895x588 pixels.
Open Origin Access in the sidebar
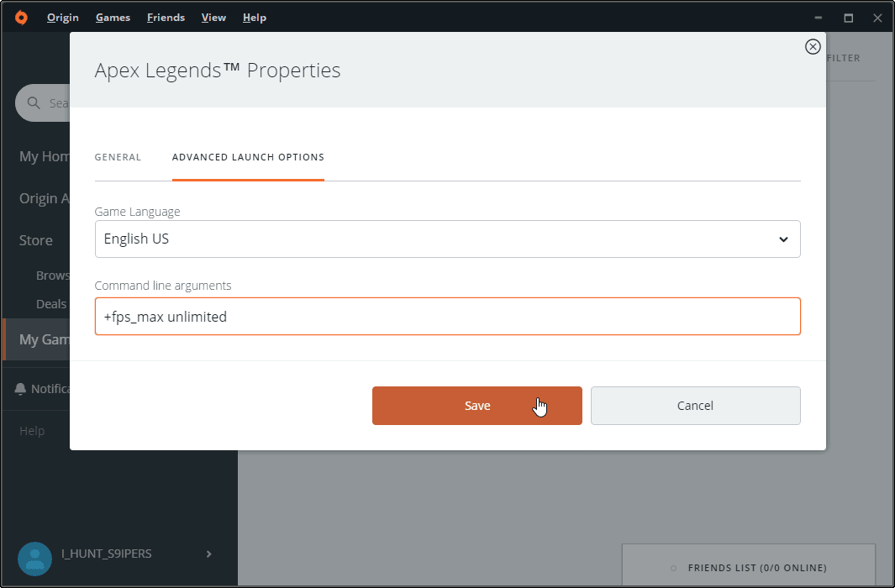[x=45, y=198]
